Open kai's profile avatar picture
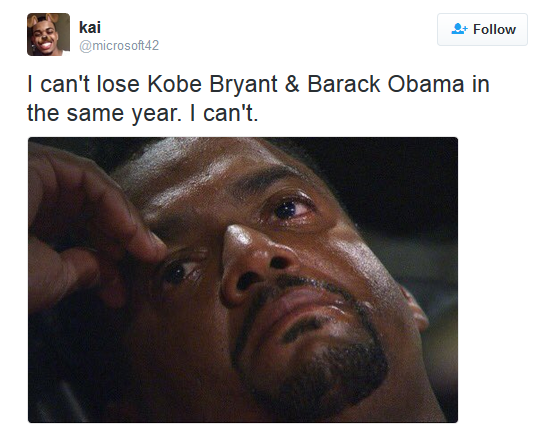This screenshot has height=428, width=557. tap(48, 34)
